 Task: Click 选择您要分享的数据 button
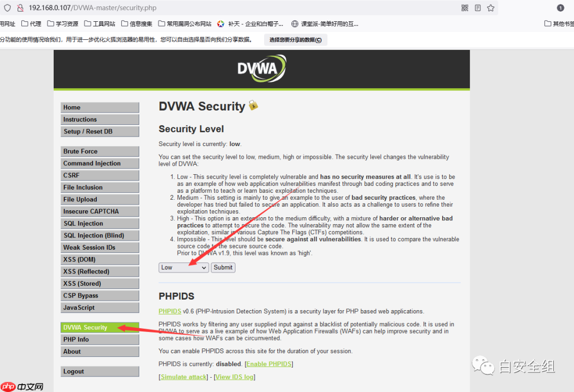[296, 40]
